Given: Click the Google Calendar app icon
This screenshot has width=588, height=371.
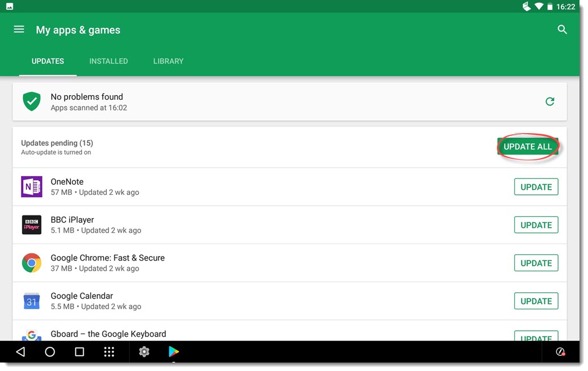Looking at the screenshot, I should [x=31, y=301].
